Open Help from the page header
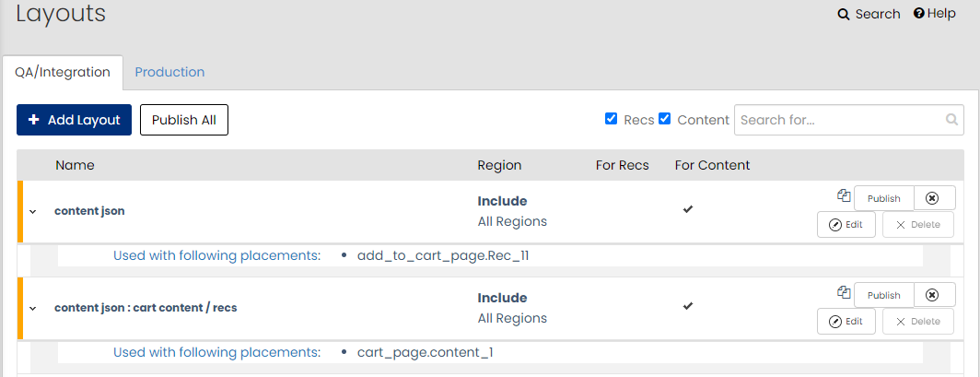Viewport: 980px width, 377px height. [934, 13]
